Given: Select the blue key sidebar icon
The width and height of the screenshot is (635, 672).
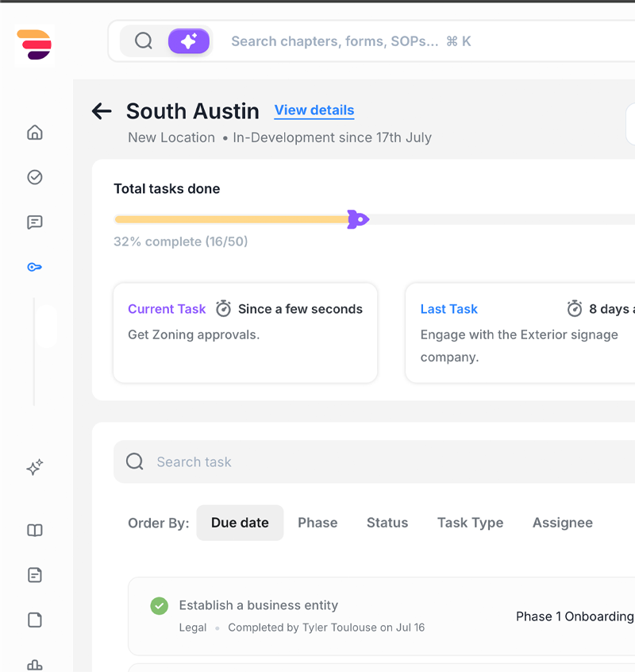Looking at the screenshot, I should coord(35,268).
